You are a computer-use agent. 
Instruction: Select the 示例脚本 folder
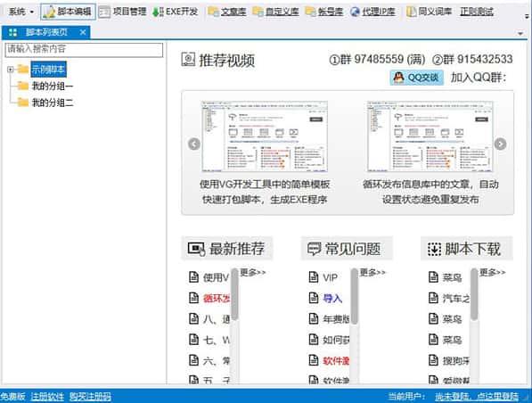pos(48,70)
